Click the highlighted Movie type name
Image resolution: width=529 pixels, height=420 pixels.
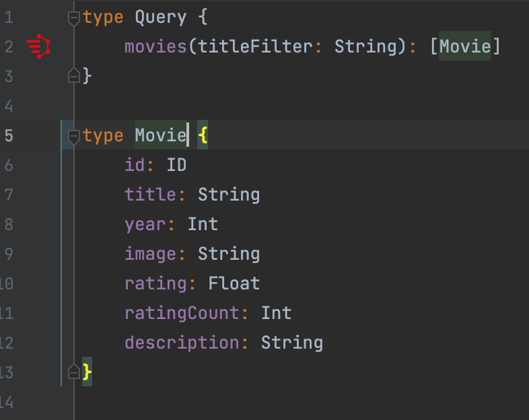pyautogui.click(x=160, y=135)
